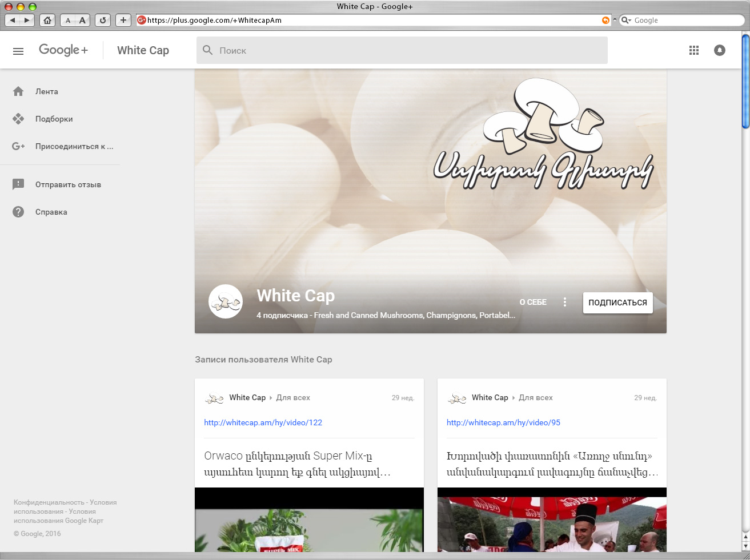Go back with the browser back arrow
The height and width of the screenshot is (560, 750).
click(x=13, y=20)
